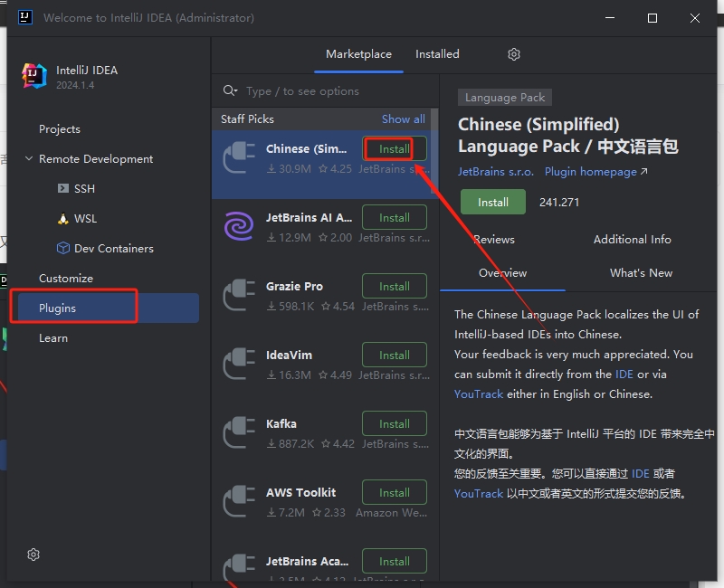
Task: Click the SSH terminal icon
Action: (63, 189)
